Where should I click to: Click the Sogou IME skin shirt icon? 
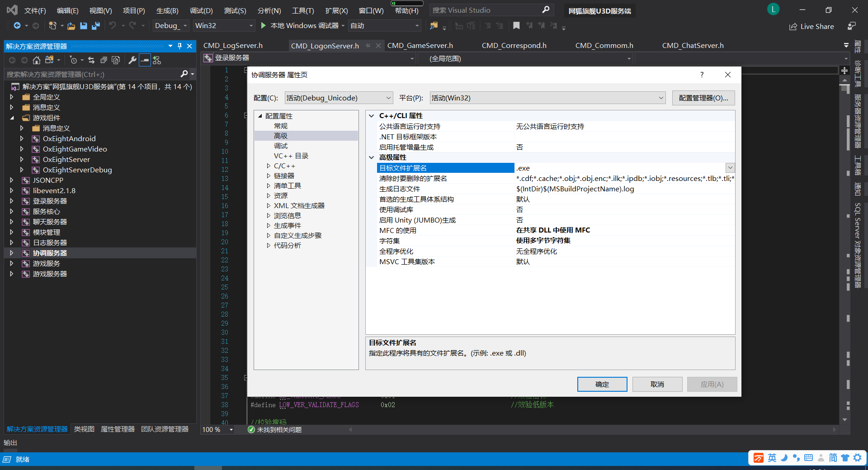click(x=845, y=458)
